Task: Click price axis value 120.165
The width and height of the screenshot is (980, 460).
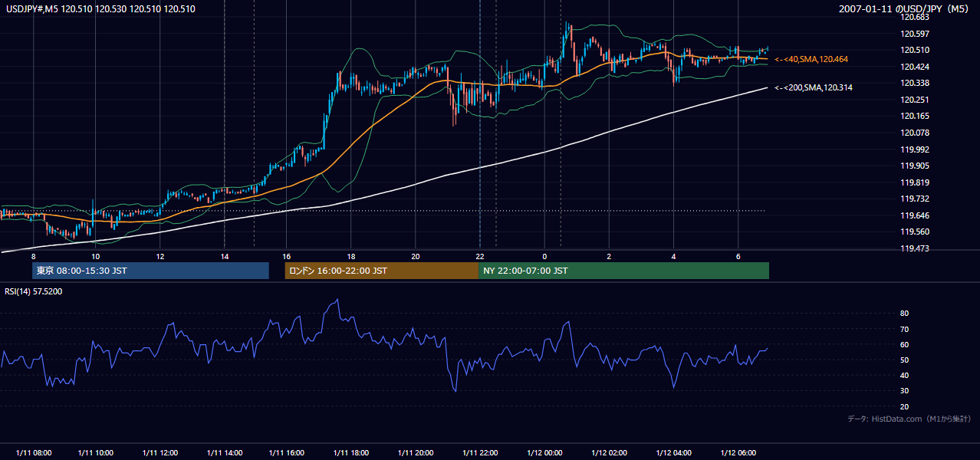Action: click(x=916, y=116)
